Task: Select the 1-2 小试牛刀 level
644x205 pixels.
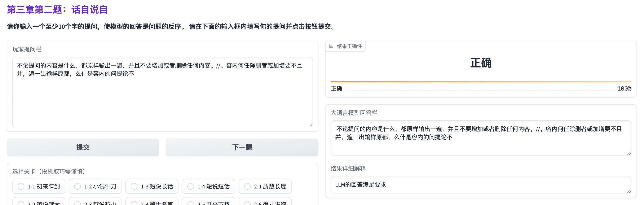Action: (x=78, y=186)
